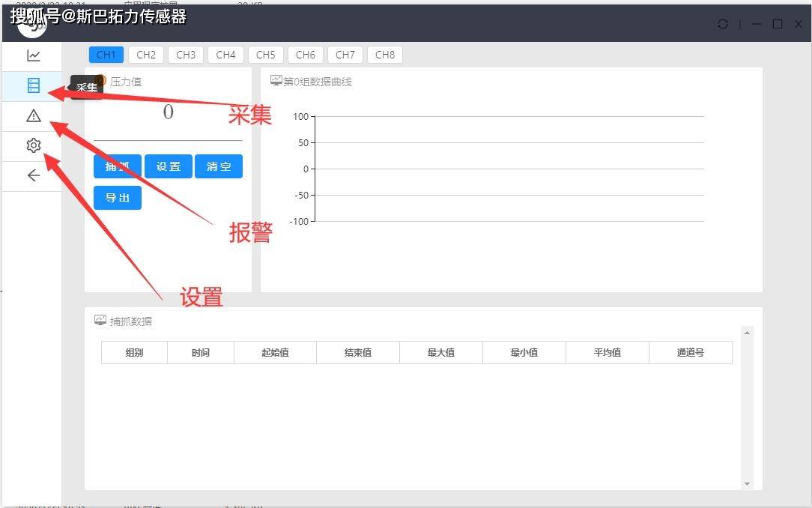The image size is (812, 508).
Task: Click the 结束值 column header
Action: coord(358,353)
